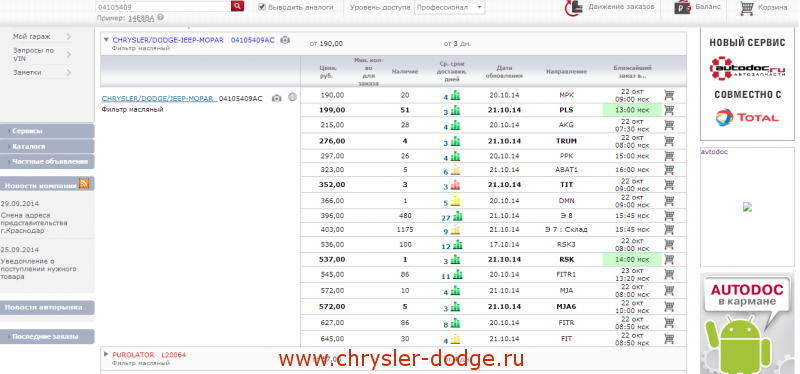Open the 'Каталоги' sidebar section
800x374 pixels.
click(x=47, y=146)
